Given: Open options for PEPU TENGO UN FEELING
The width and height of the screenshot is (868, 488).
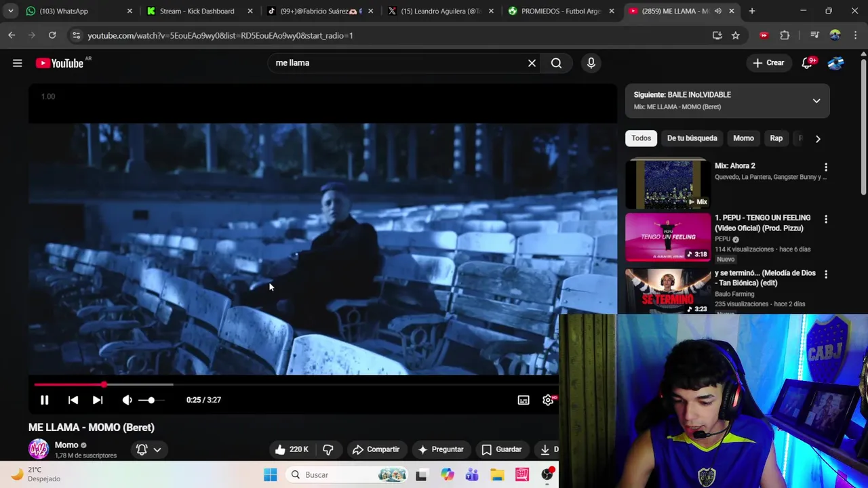Looking at the screenshot, I should point(825,219).
